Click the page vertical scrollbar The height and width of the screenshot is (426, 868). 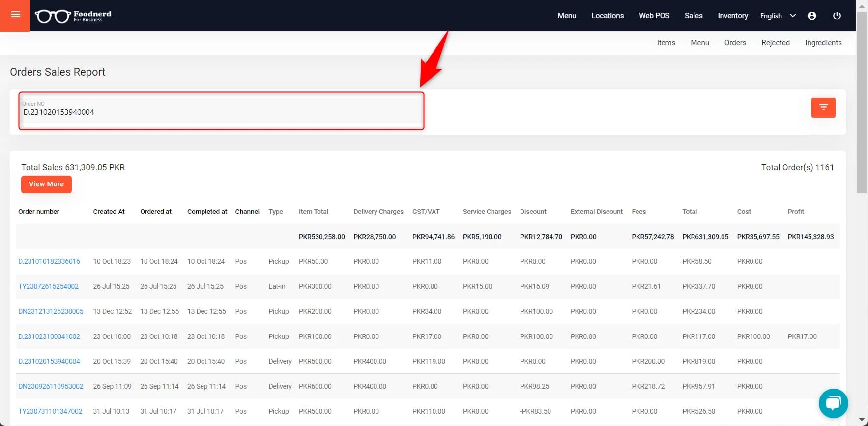click(x=862, y=102)
